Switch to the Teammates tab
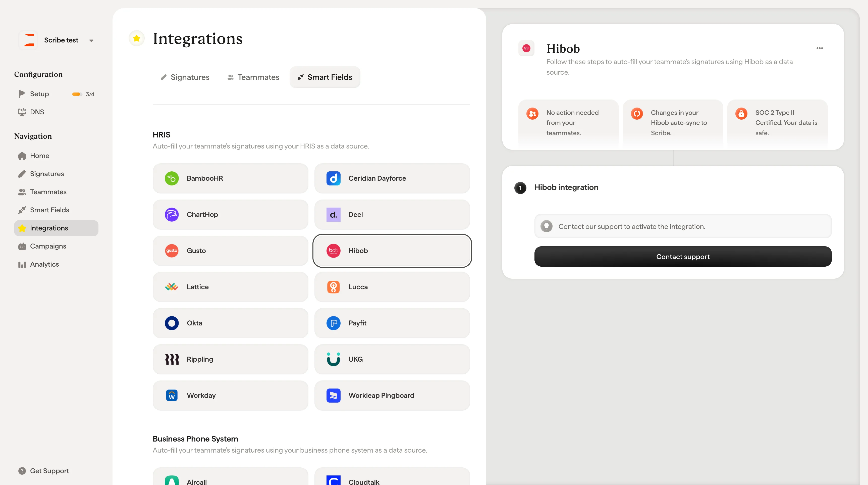The image size is (868, 485). click(253, 77)
